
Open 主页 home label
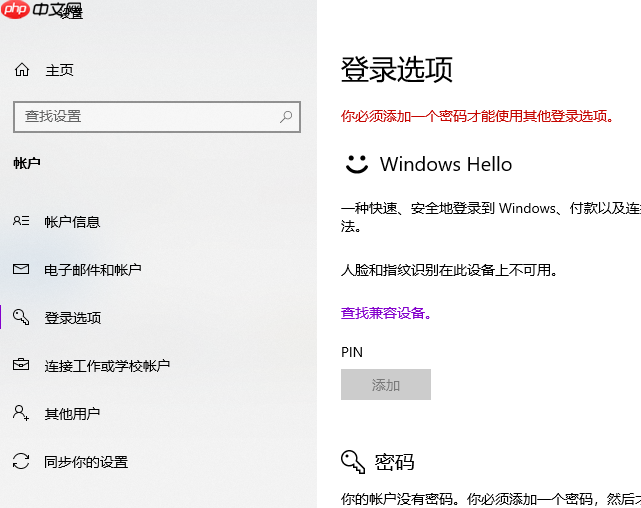coord(59,70)
